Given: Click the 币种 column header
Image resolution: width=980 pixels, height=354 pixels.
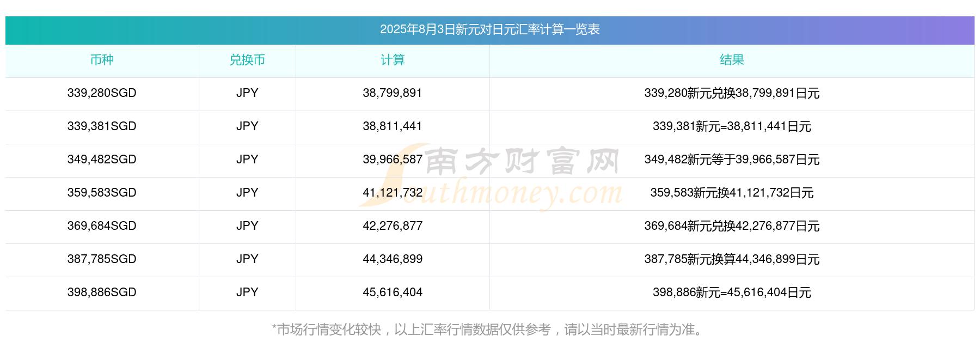Looking at the screenshot, I should tap(102, 60).
